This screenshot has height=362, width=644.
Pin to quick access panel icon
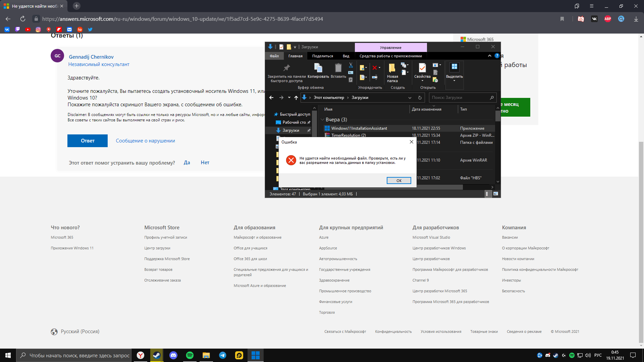coord(286,68)
